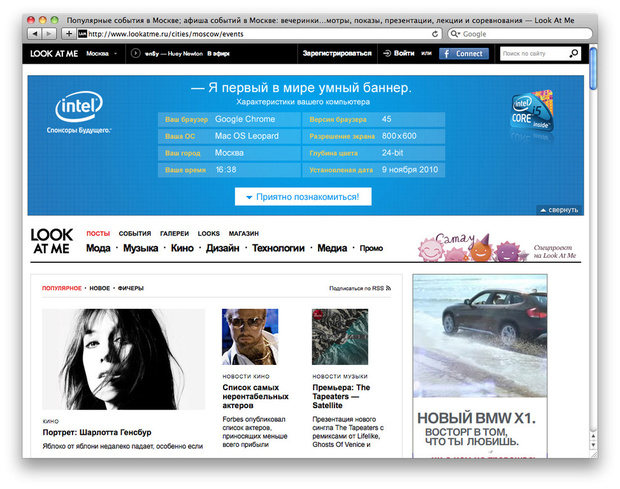Click the browser back arrow button

35,34
